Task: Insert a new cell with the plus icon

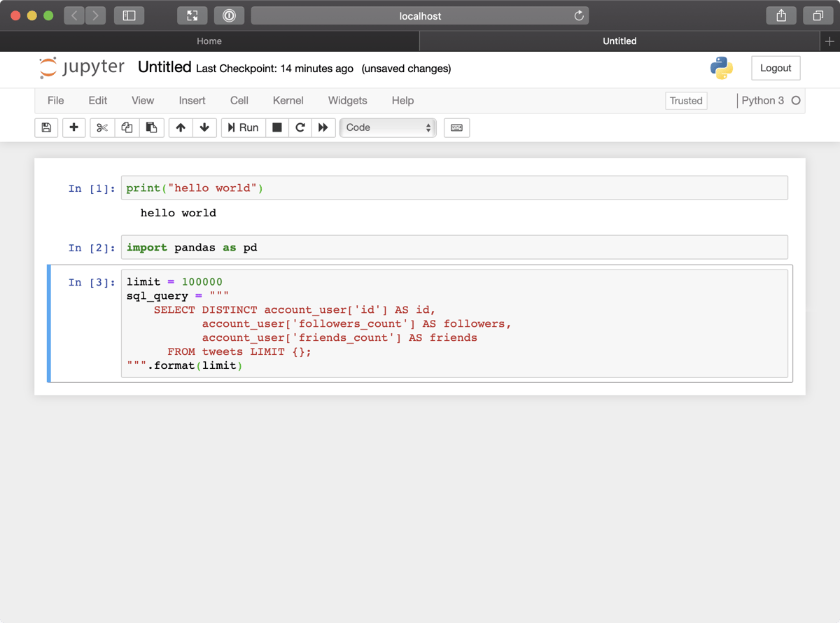Action: pyautogui.click(x=73, y=127)
